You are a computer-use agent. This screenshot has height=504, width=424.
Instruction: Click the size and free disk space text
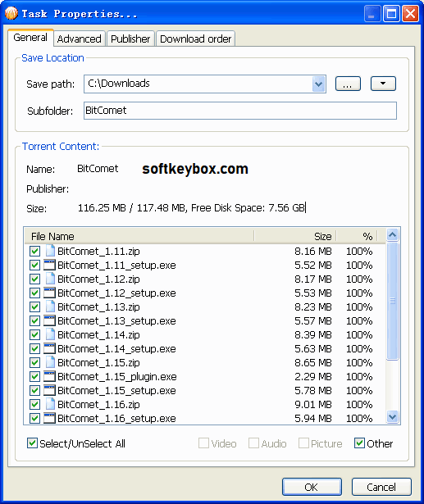(191, 208)
